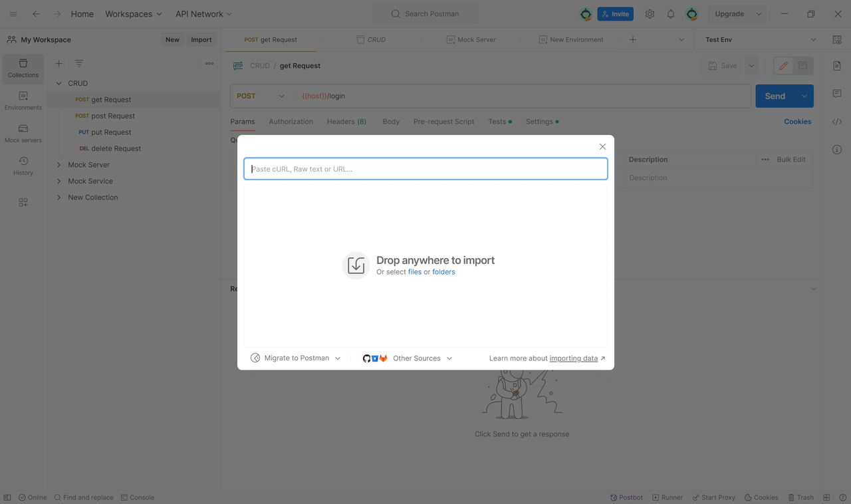Focus the Paste cURL, Raw text input
The height and width of the screenshot is (504, 851).
tap(425, 169)
